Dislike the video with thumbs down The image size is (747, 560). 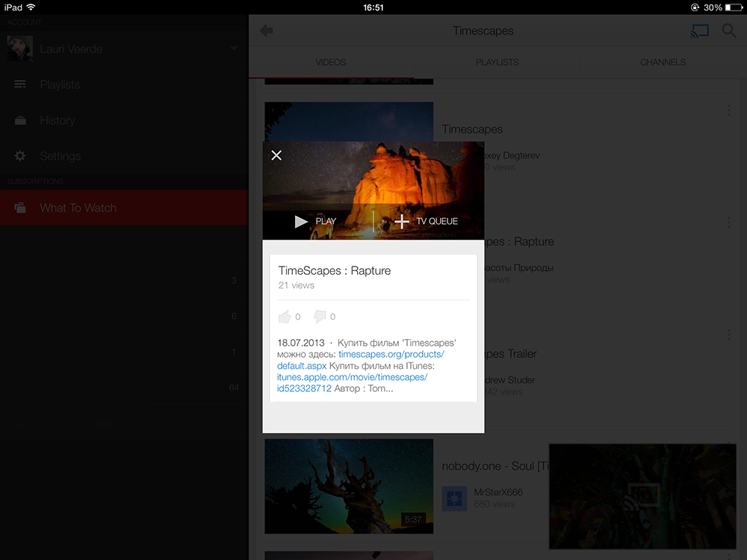click(x=320, y=316)
